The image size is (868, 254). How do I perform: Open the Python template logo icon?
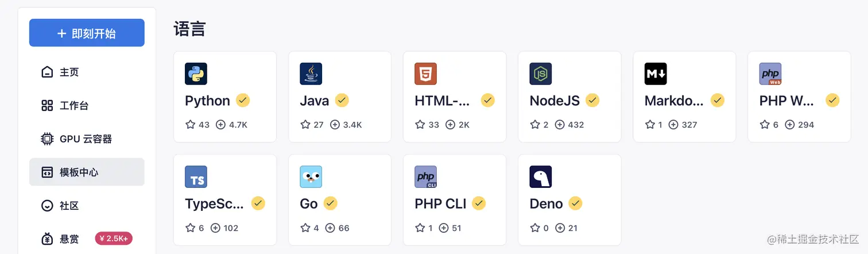pyautogui.click(x=196, y=74)
